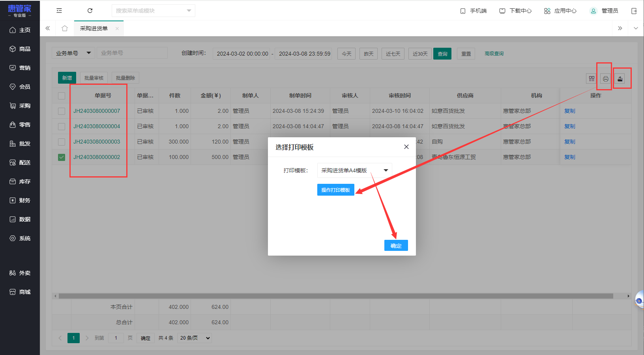Viewport: 644px width, 355px height.
Task: Filter by 近七天
Action: 393,54
